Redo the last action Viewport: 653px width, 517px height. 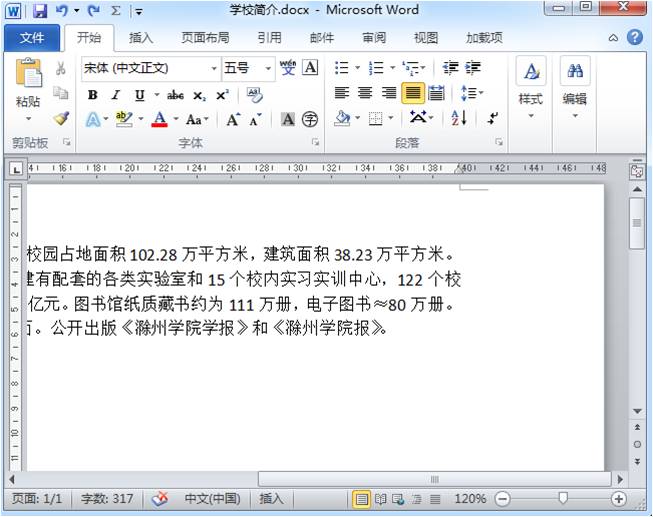coord(94,11)
